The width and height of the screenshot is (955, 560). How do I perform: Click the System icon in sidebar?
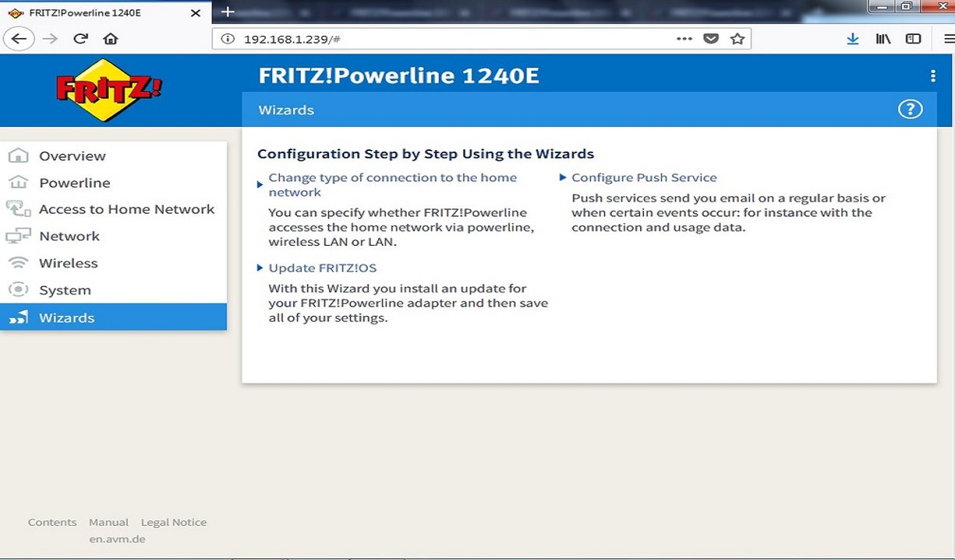coord(18,289)
